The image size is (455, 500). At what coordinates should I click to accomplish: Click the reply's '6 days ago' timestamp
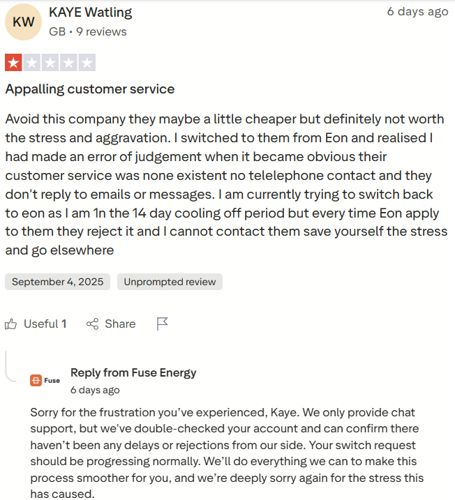(x=95, y=390)
